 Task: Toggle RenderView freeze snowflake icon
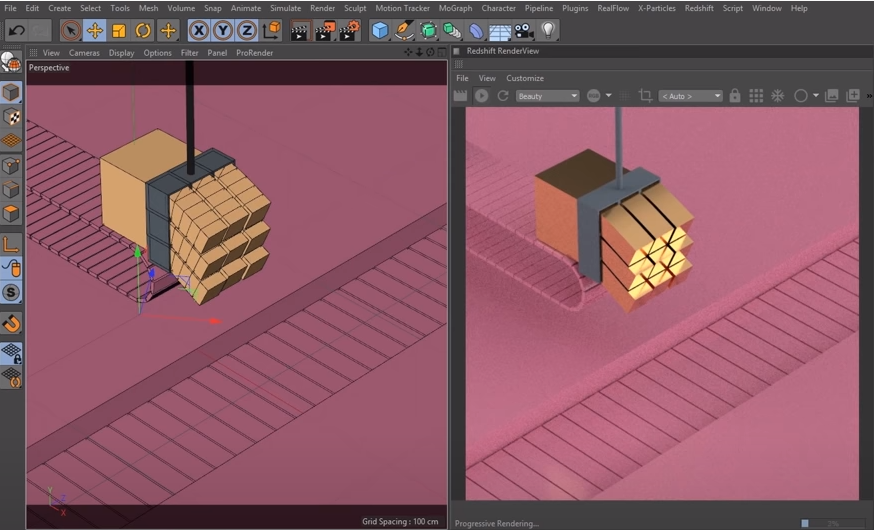click(778, 96)
